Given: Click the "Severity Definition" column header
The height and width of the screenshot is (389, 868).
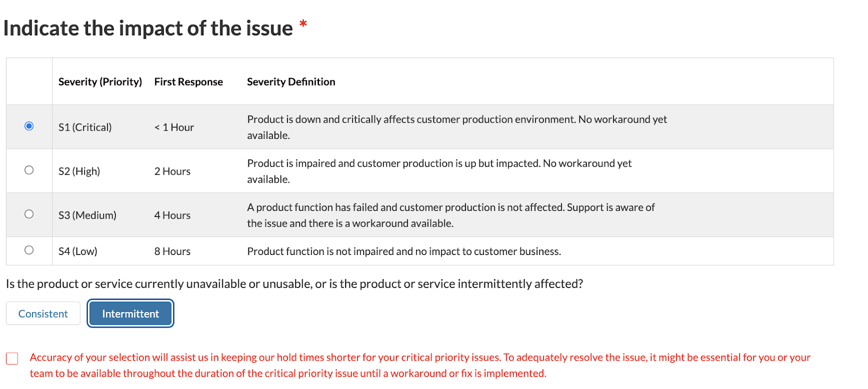Looking at the screenshot, I should coord(291,82).
